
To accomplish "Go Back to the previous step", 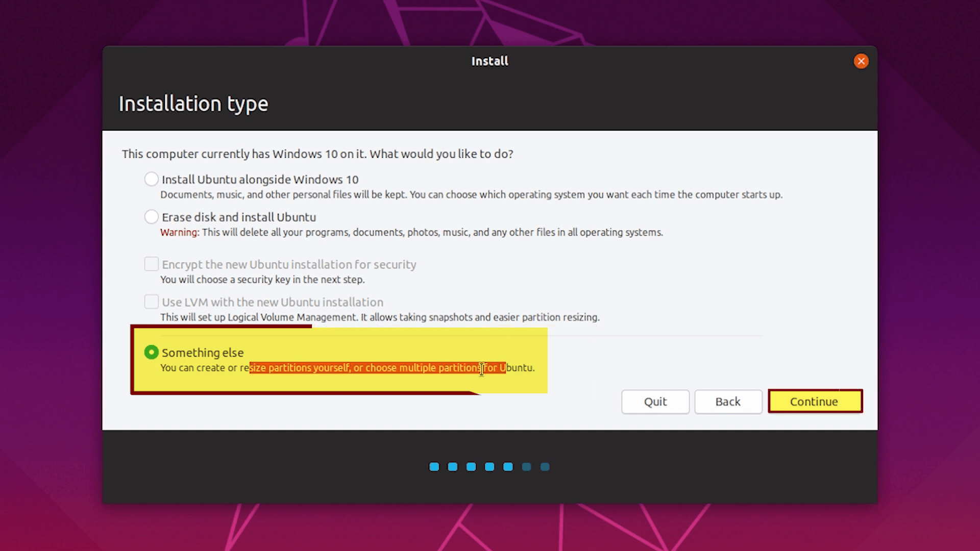I will tap(728, 402).
